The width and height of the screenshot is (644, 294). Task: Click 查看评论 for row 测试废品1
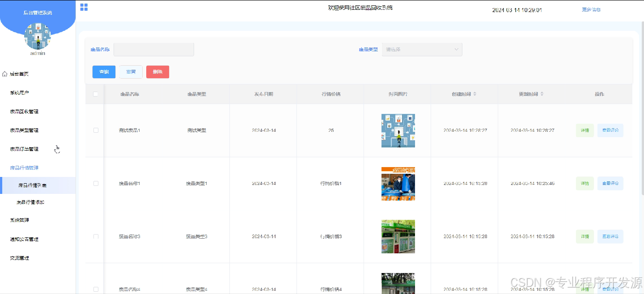[x=610, y=130]
